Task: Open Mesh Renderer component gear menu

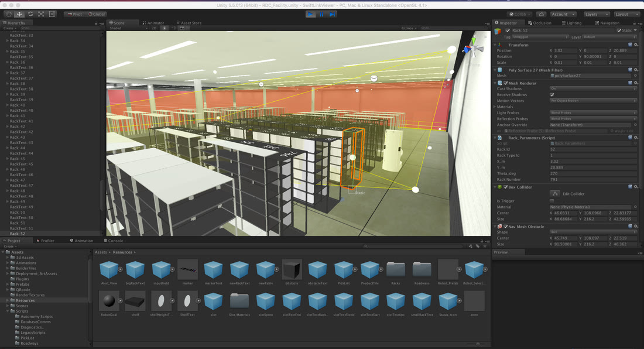Action: click(636, 83)
